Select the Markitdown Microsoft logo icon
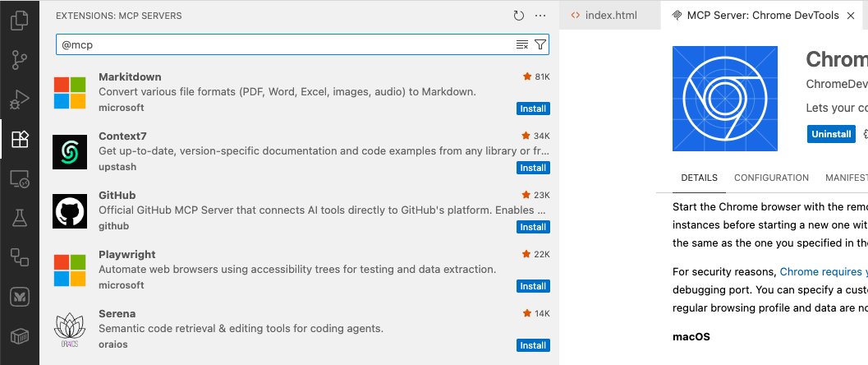Screen dimensions: 868x365 [70, 93]
